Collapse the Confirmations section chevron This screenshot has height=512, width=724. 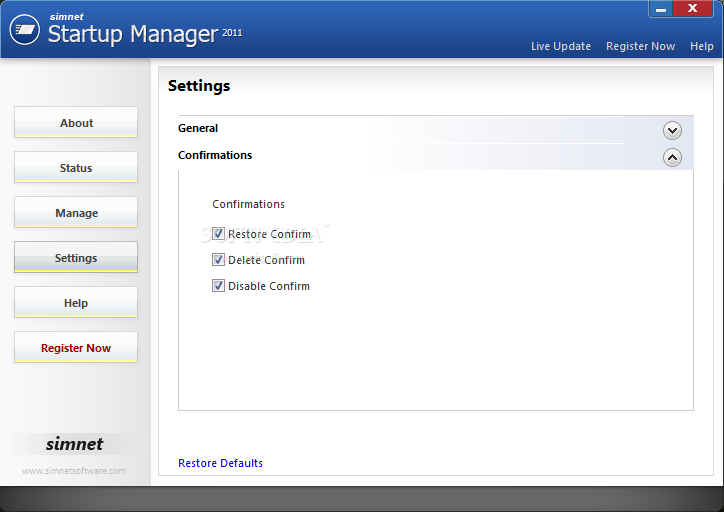pyautogui.click(x=672, y=157)
